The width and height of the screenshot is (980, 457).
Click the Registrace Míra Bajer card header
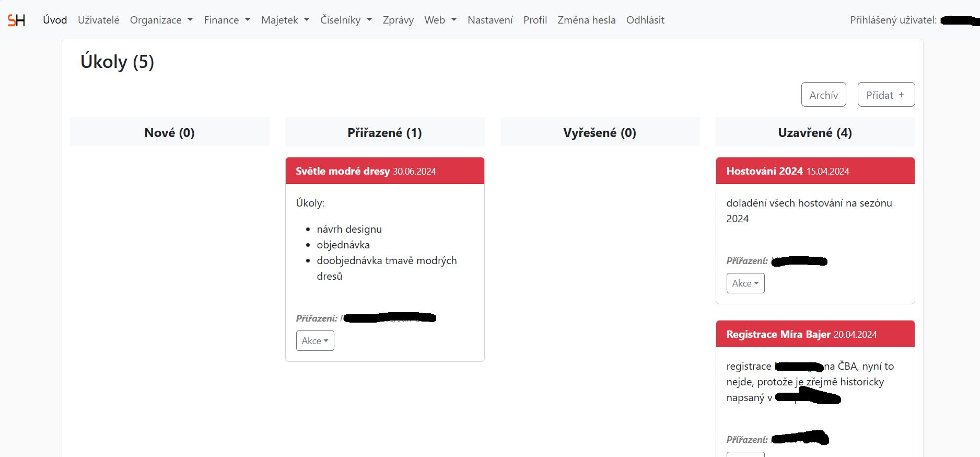[814, 334]
